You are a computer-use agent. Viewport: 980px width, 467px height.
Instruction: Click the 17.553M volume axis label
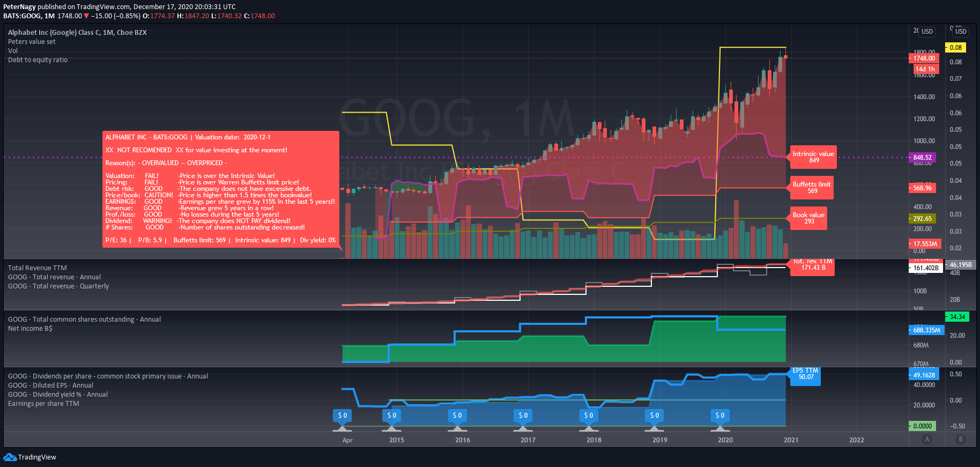coord(925,244)
